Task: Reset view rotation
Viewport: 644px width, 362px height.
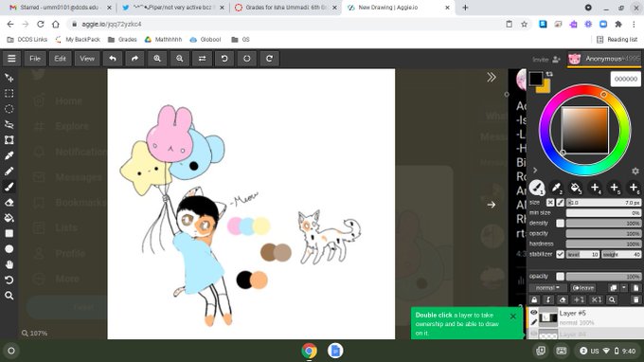Action: (247, 59)
